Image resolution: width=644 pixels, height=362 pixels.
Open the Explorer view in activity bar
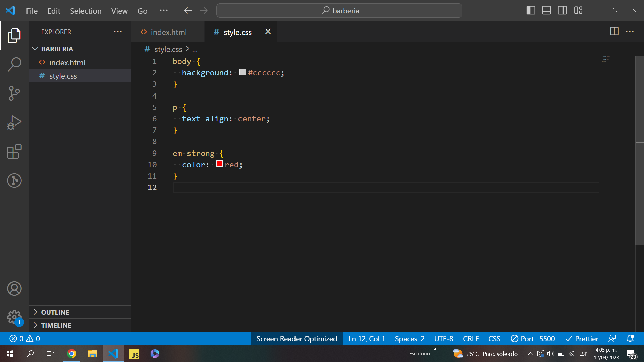14,36
